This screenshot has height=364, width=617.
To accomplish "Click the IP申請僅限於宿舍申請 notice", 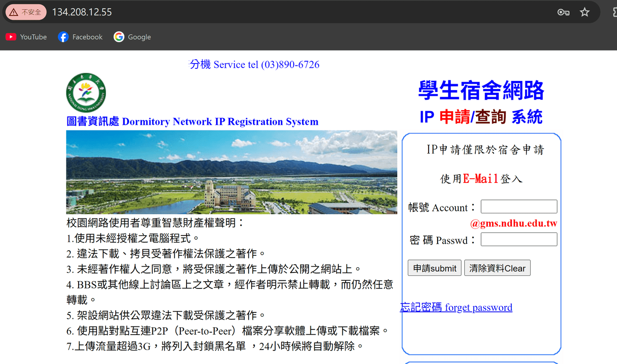I will [485, 150].
